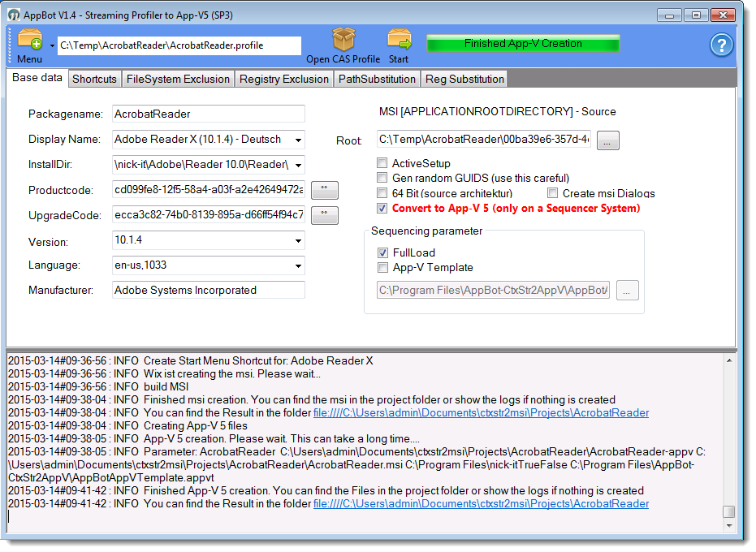This screenshot has width=756, height=552.
Task: Click the Manufacturer text field
Action: (x=208, y=291)
